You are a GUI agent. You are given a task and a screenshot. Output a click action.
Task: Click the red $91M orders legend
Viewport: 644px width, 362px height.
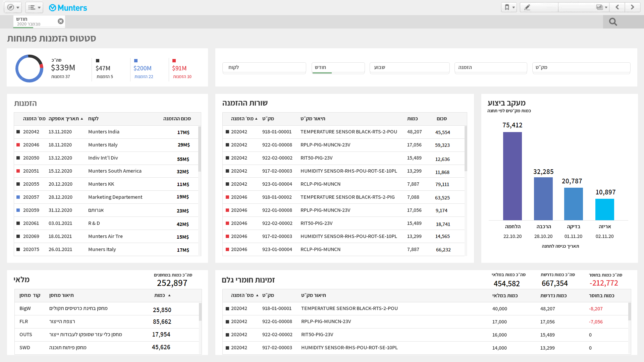coord(179,68)
